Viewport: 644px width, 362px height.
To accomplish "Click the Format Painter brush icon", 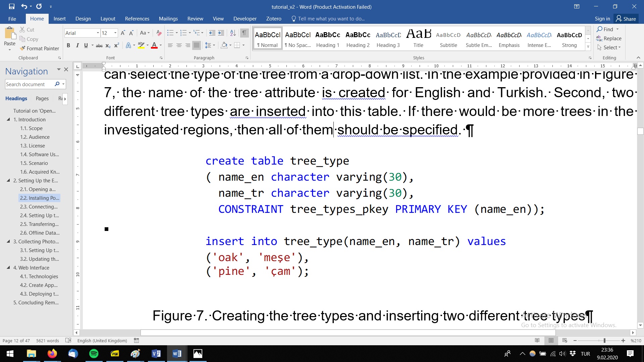I will pos(22,48).
